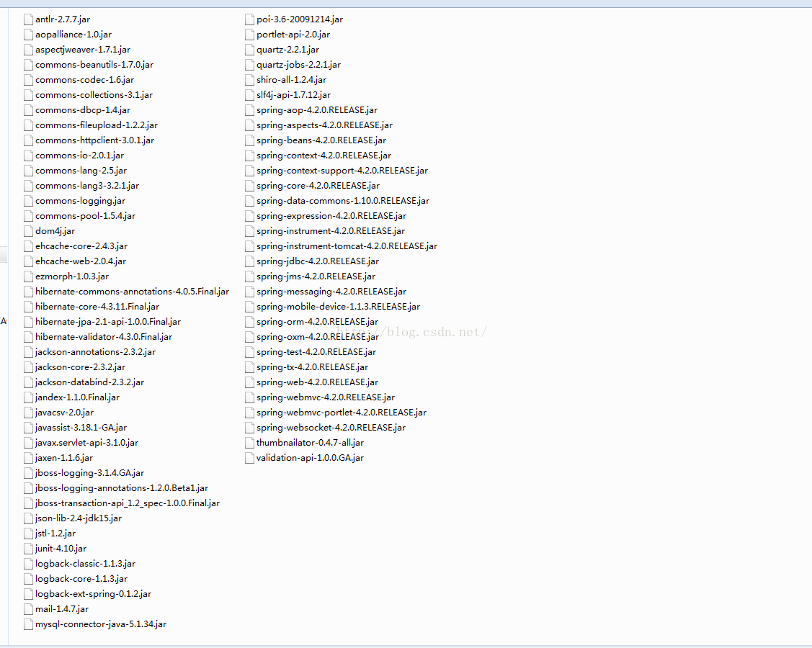
Task: Click the icon for ehcache-web-2.0.4.jar
Action: click(x=29, y=261)
